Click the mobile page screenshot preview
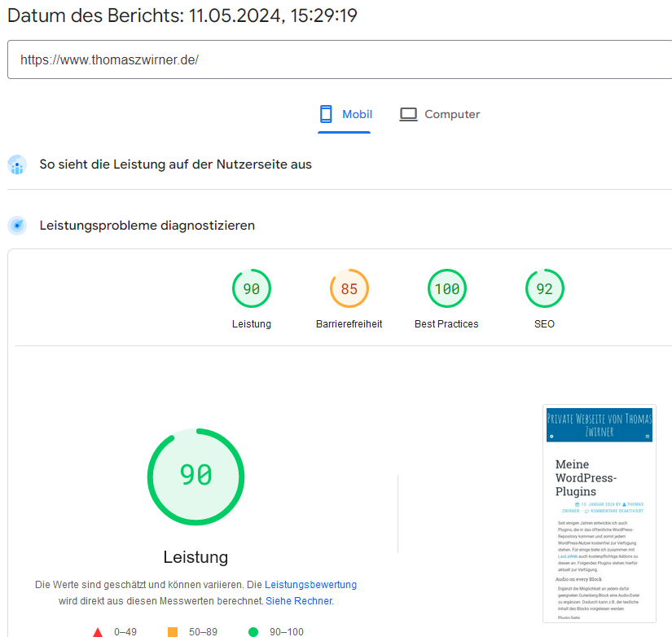672x637 pixels. click(599, 513)
